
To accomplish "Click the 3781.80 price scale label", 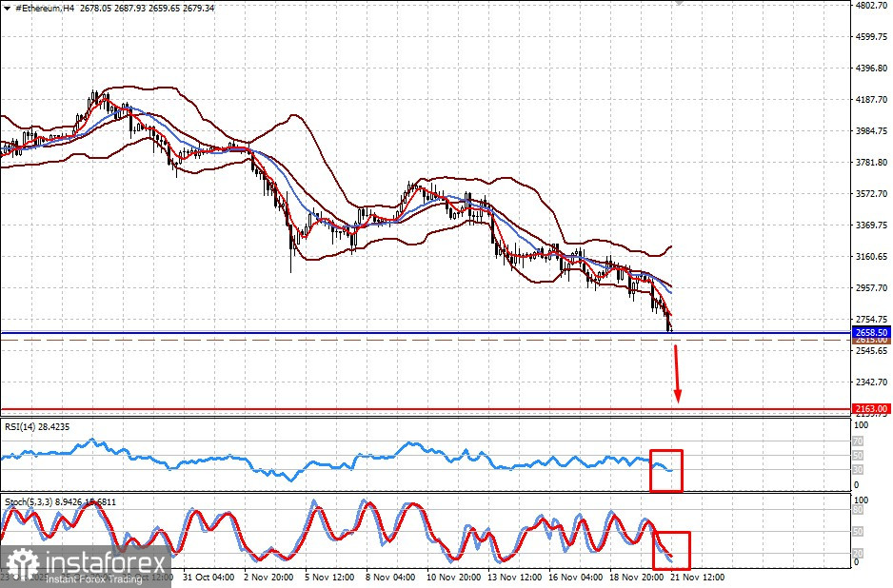I will 871,163.
